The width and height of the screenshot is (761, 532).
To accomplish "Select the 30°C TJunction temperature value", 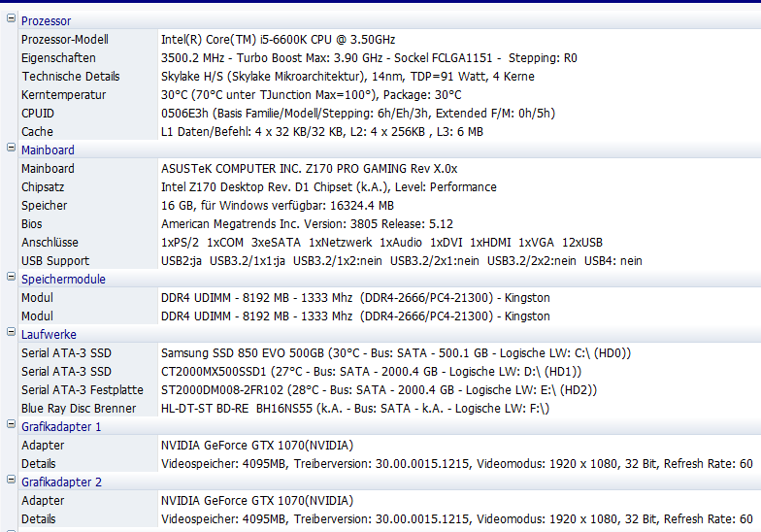I will [x=311, y=95].
